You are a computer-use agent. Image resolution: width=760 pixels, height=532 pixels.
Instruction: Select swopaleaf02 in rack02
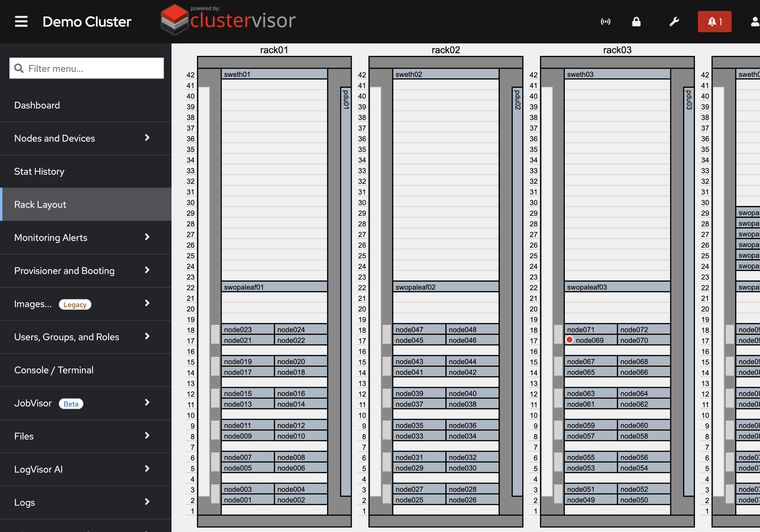click(x=446, y=287)
